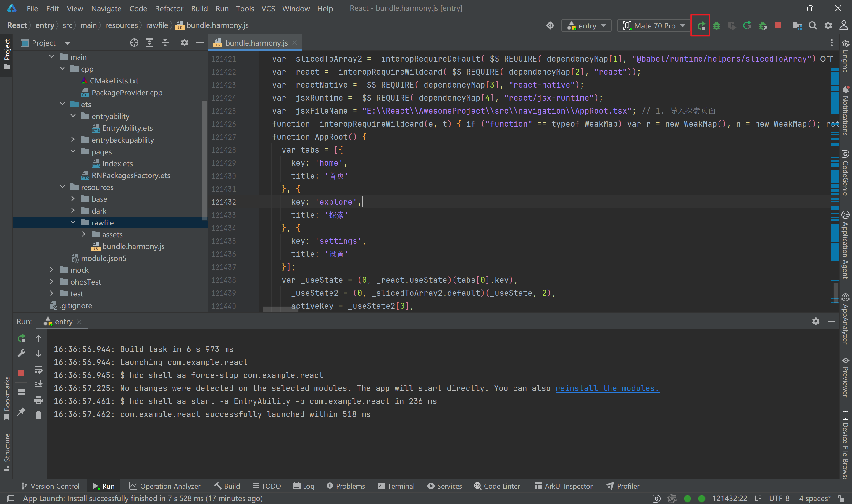Click the Debug bug icon in toolbar
Viewport: 852px width, 504px height.
coord(716,25)
